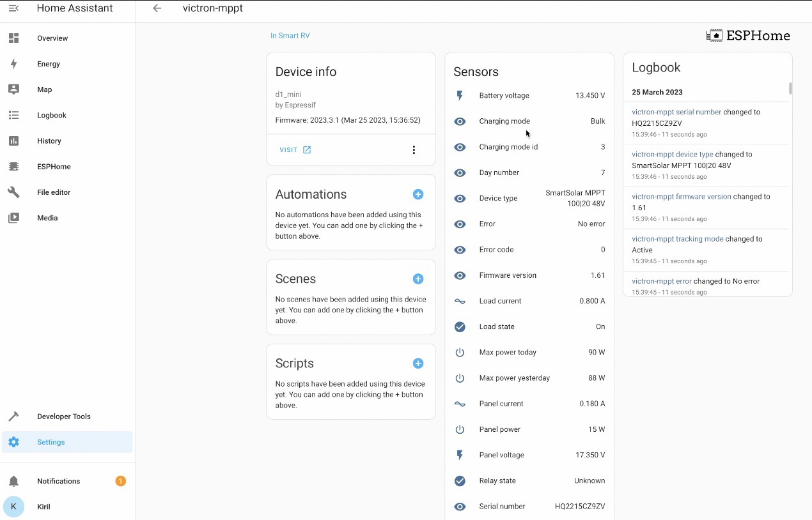This screenshot has height=520, width=812.
Task: Click the Panel current value 0.180 A
Action: point(592,404)
